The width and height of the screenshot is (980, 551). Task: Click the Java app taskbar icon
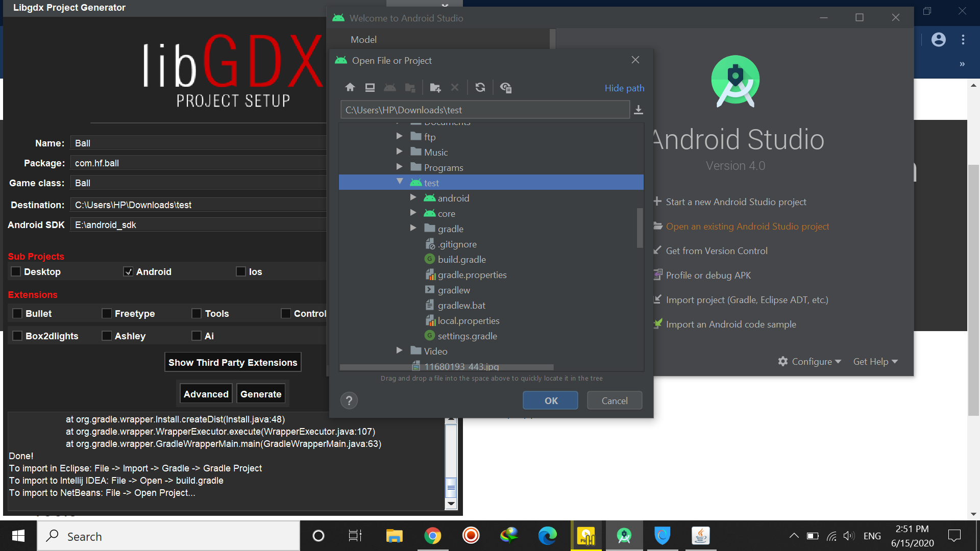700,536
